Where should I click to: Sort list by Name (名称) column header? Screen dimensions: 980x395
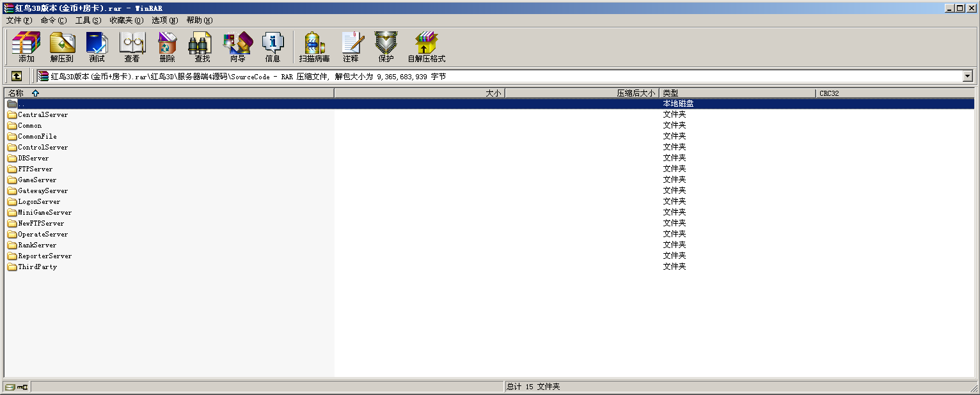pyautogui.click(x=16, y=93)
